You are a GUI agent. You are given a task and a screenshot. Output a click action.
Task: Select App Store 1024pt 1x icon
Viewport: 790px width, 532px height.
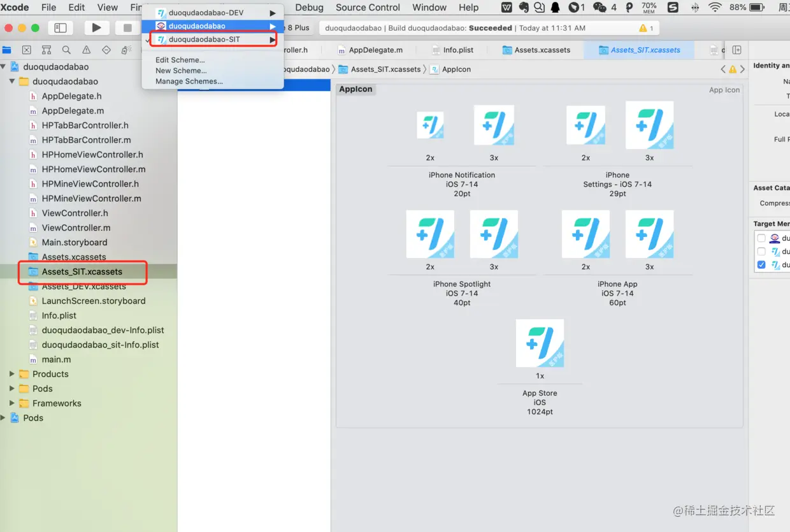[540, 343]
